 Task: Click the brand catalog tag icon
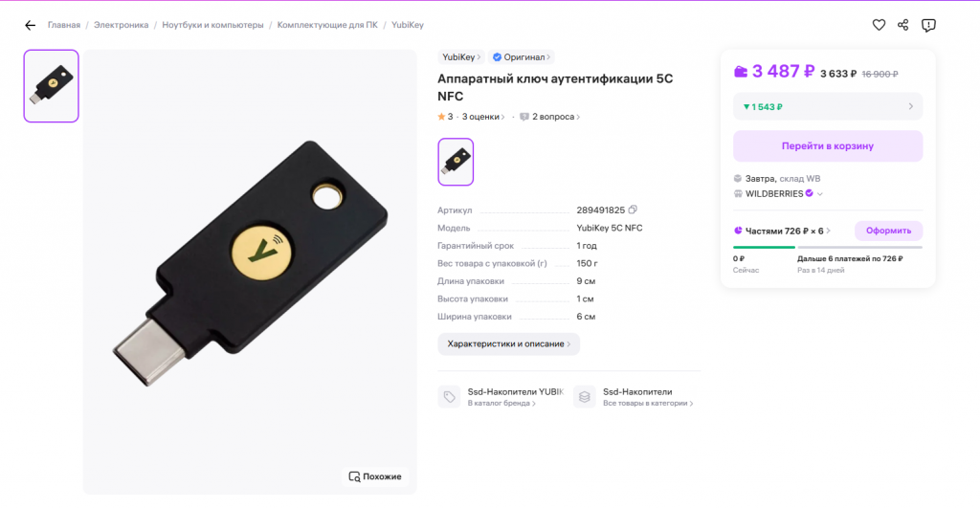(449, 397)
